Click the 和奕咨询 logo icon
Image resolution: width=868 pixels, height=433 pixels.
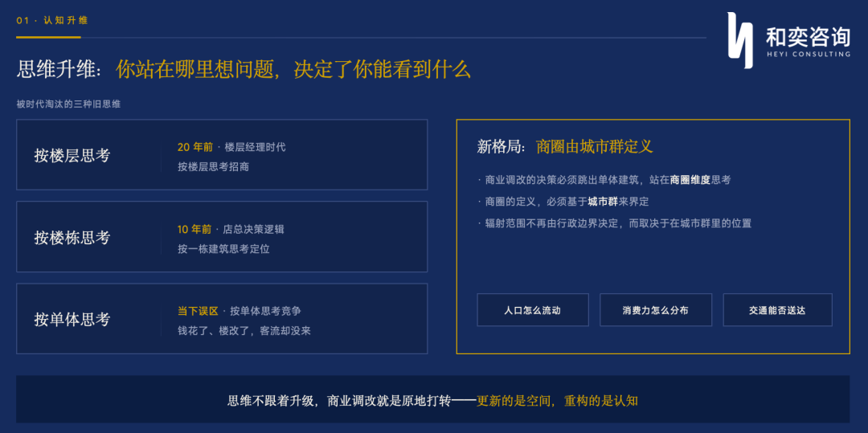tap(740, 40)
